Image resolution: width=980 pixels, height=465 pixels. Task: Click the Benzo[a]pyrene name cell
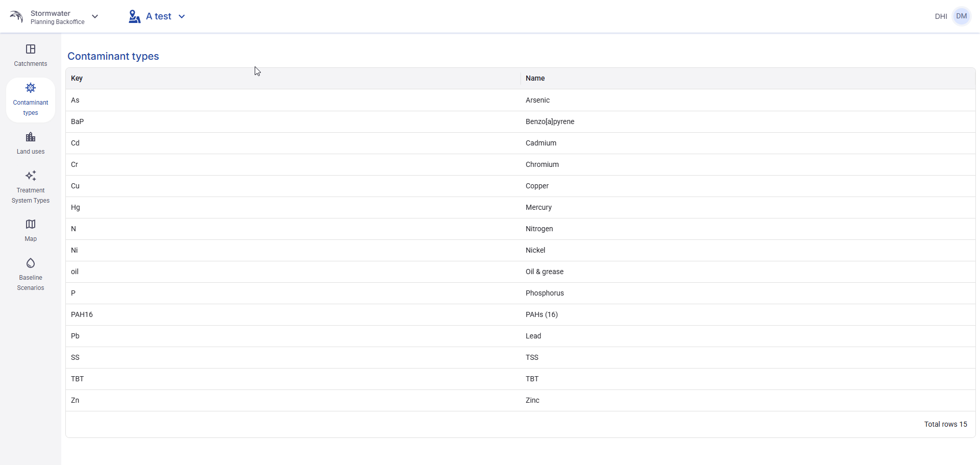[748, 121]
